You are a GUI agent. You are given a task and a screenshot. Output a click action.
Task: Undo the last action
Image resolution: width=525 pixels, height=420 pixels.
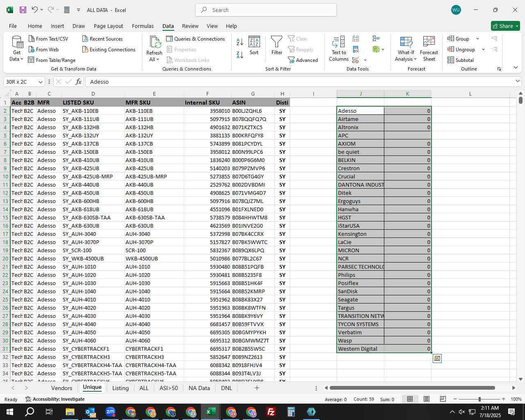point(35,10)
